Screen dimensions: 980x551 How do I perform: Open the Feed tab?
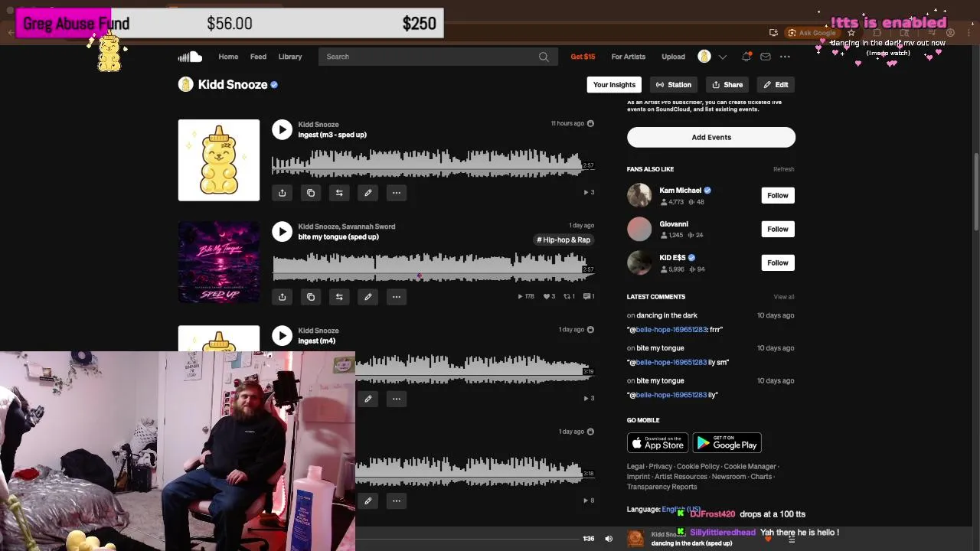point(258,57)
